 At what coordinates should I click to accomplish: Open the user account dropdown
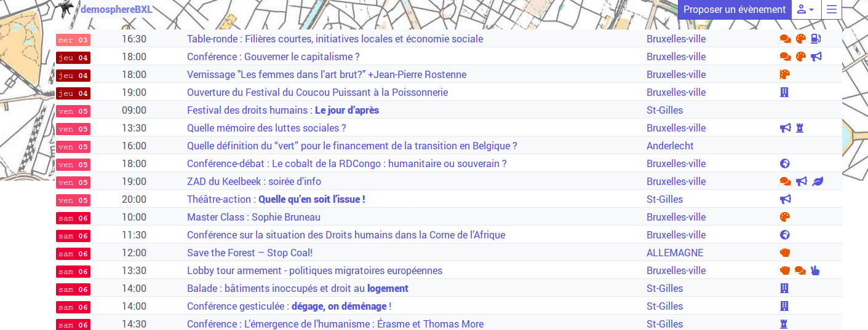click(x=806, y=10)
